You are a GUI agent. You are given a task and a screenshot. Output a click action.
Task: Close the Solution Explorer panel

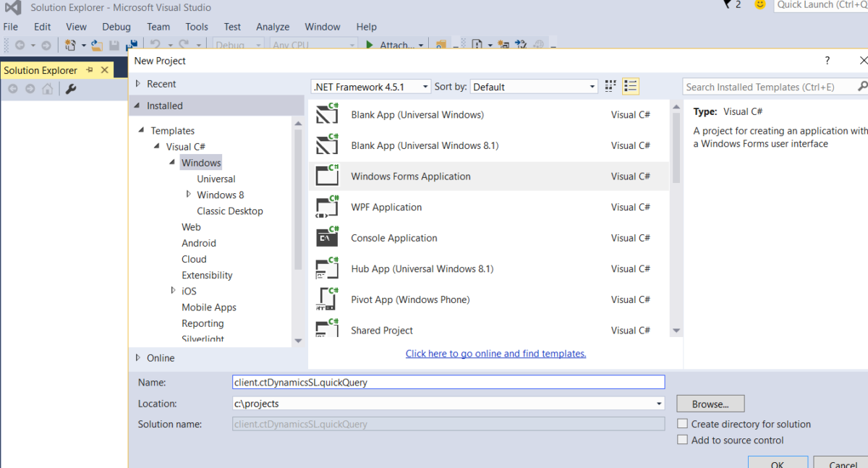tap(104, 70)
